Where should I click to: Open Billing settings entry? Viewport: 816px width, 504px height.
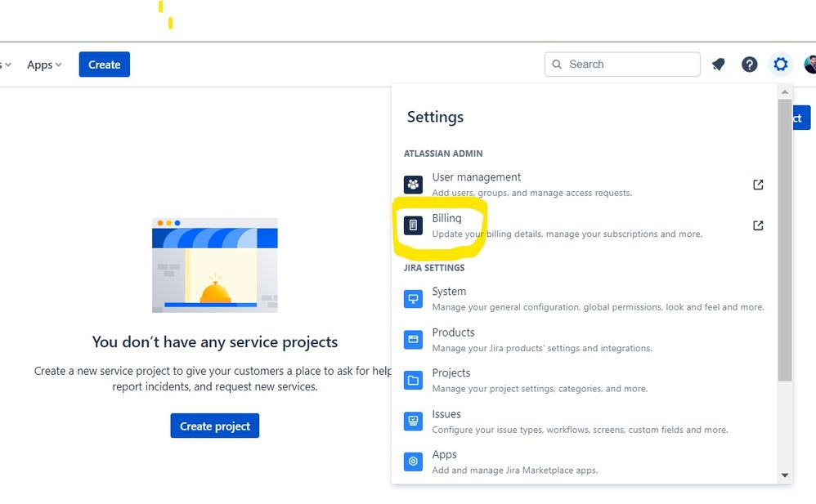(584, 225)
